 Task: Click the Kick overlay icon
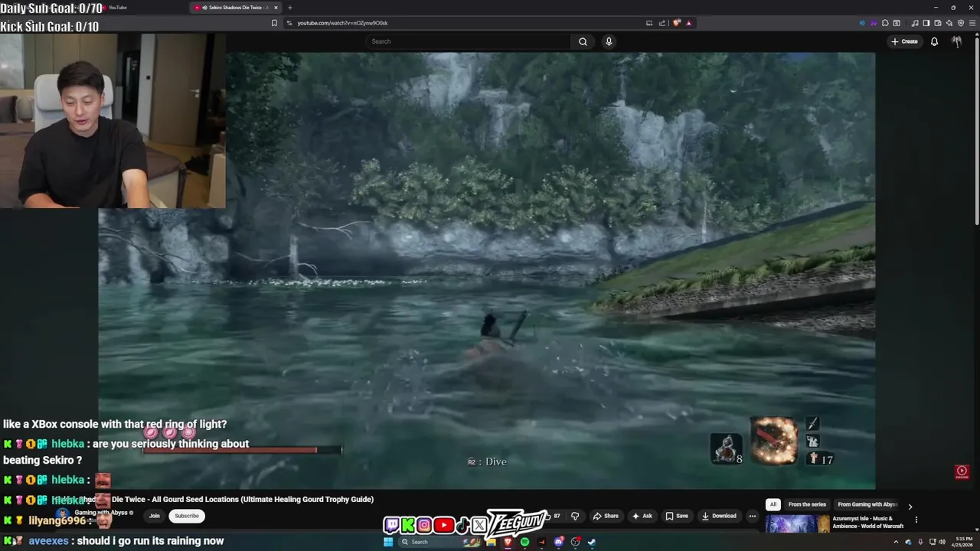[408, 525]
